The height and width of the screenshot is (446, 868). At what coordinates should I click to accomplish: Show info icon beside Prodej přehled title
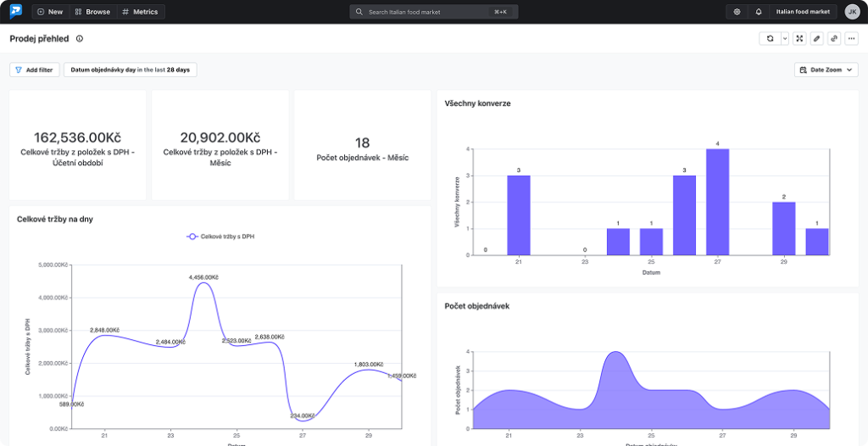coord(80,39)
